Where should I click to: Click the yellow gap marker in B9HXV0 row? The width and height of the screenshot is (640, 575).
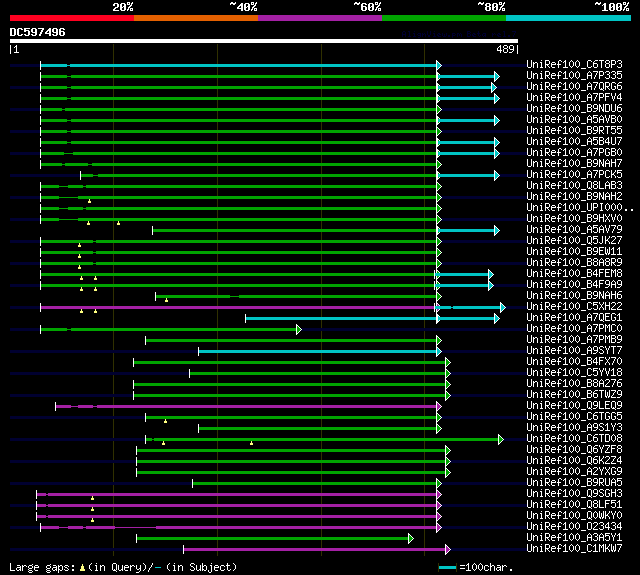pos(118,222)
